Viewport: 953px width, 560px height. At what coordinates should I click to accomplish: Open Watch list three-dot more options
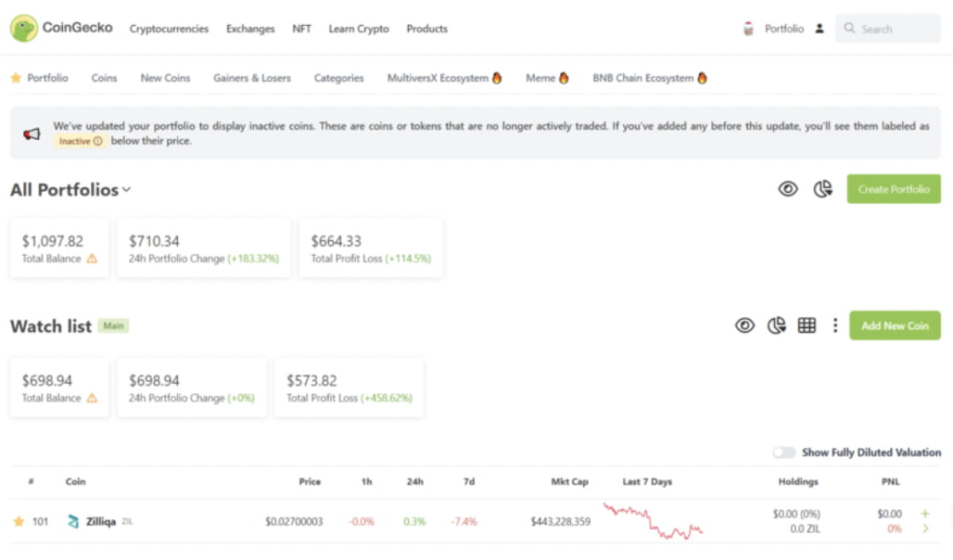(835, 326)
